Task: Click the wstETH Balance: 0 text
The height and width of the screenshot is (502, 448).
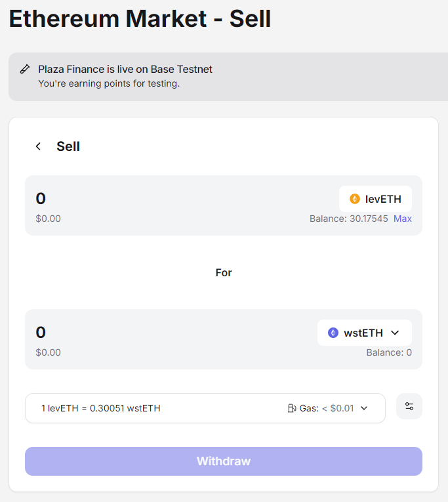Action: (x=389, y=352)
